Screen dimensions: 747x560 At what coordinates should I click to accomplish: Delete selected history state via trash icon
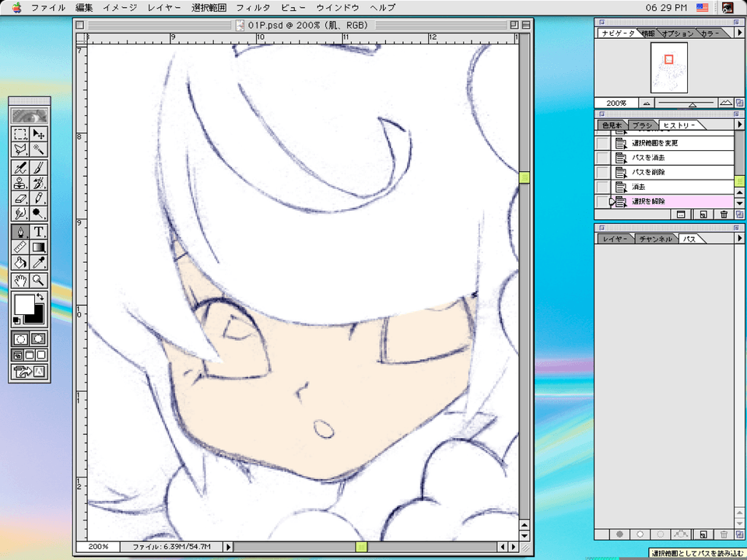[724, 214]
